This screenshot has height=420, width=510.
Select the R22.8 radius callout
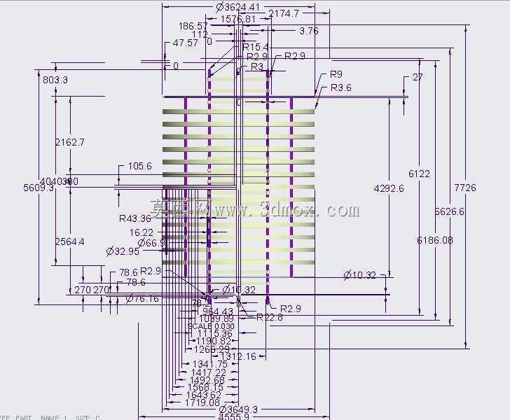coord(270,317)
